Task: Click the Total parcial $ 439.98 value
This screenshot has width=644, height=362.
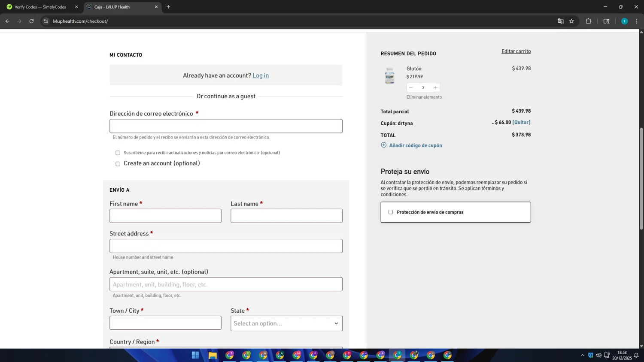Action: [x=521, y=111]
